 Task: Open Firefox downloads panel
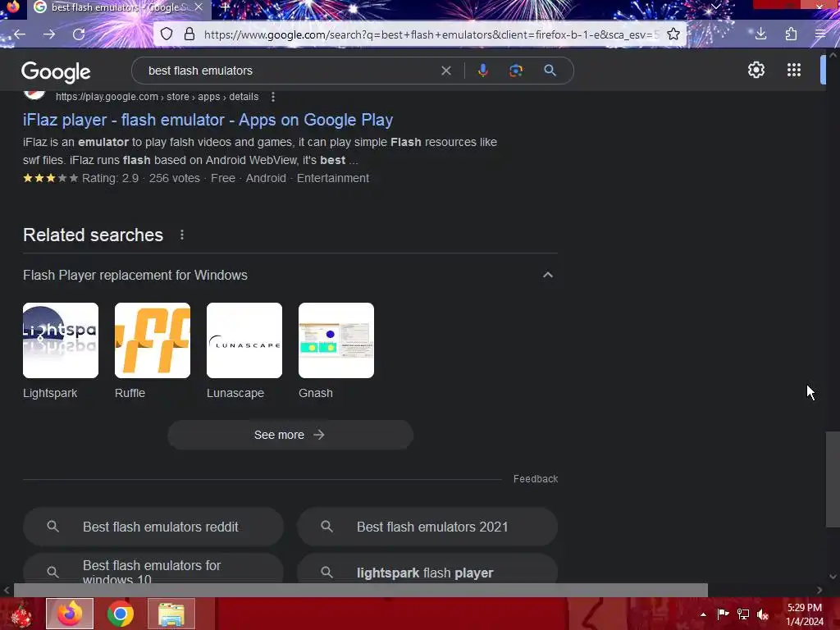[760, 34]
